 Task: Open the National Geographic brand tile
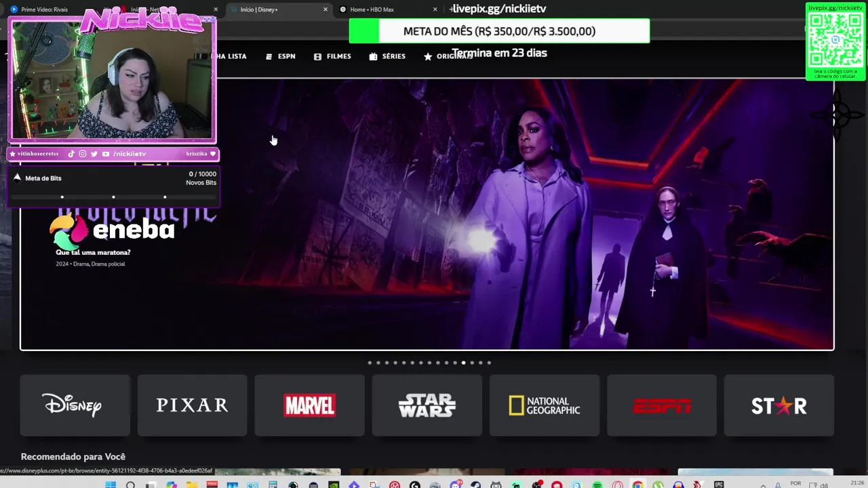point(544,405)
